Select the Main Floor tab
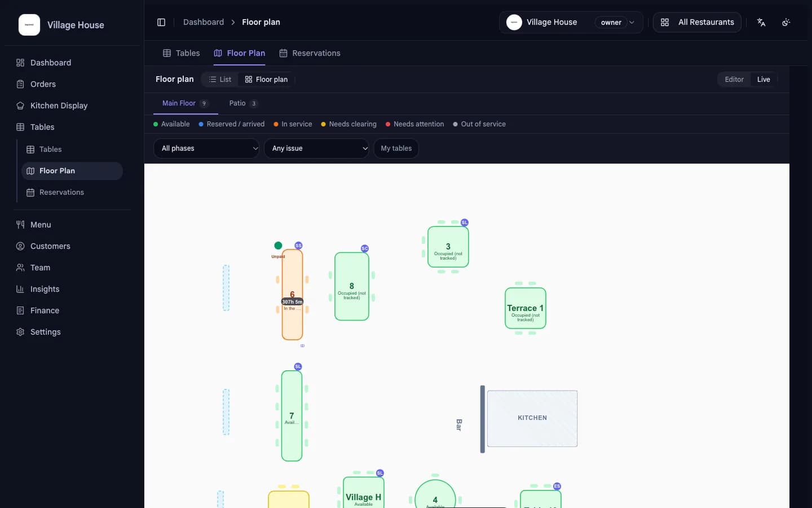 click(x=186, y=103)
